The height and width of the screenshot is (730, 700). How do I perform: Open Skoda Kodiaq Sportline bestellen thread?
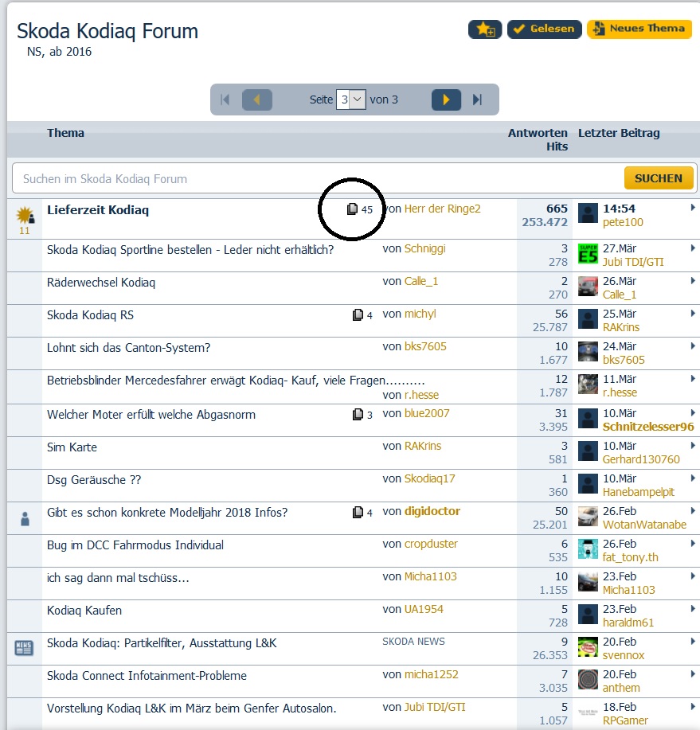tap(190, 250)
